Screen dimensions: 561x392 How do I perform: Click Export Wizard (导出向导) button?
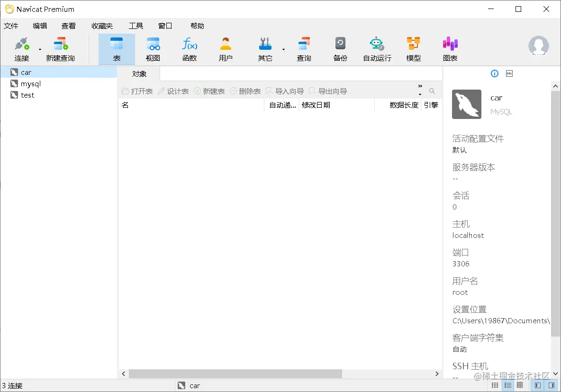pyautogui.click(x=328, y=91)
